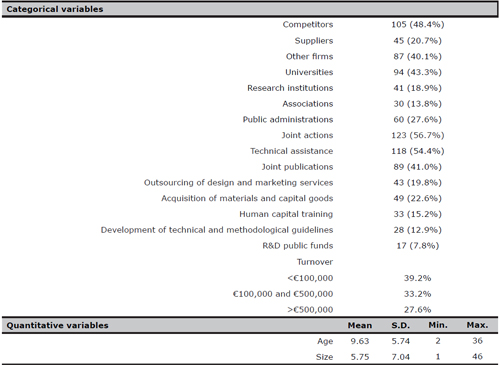This screenshot has width=500, height=365.
Task: Select 'Outsourcing of design and marketing services'
Action: (238, 183)
